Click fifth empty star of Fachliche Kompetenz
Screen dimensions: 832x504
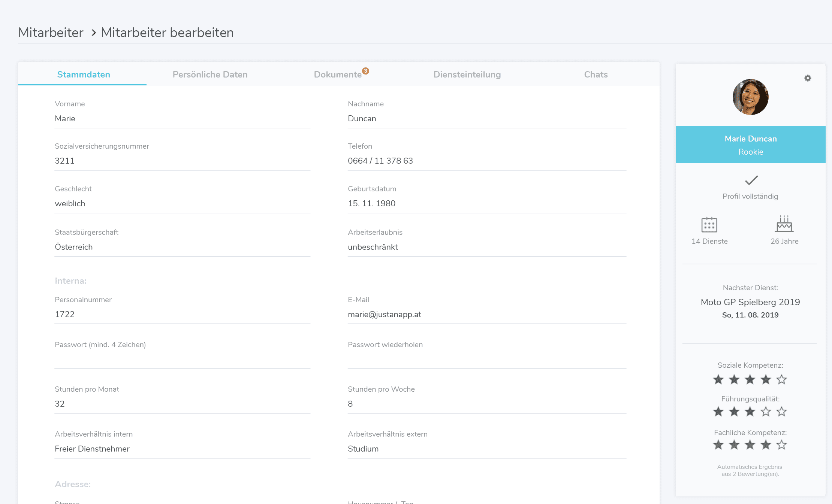pos(781,444)
